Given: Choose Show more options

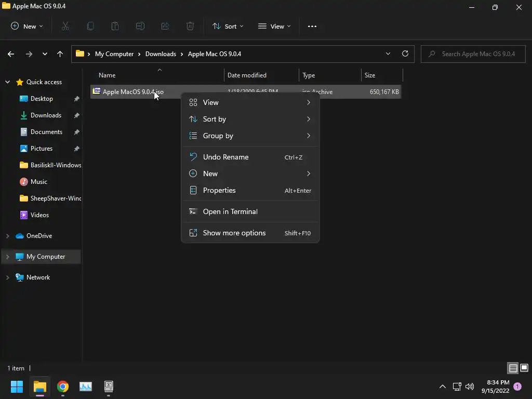Looking at the screenshot, I should 250,233.
